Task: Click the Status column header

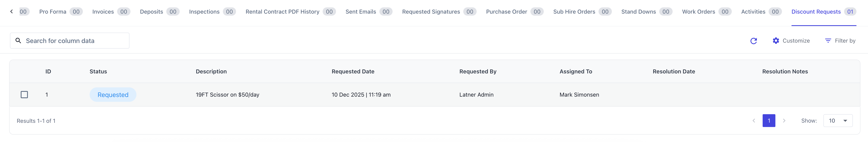Action: [x=98, y=72]
